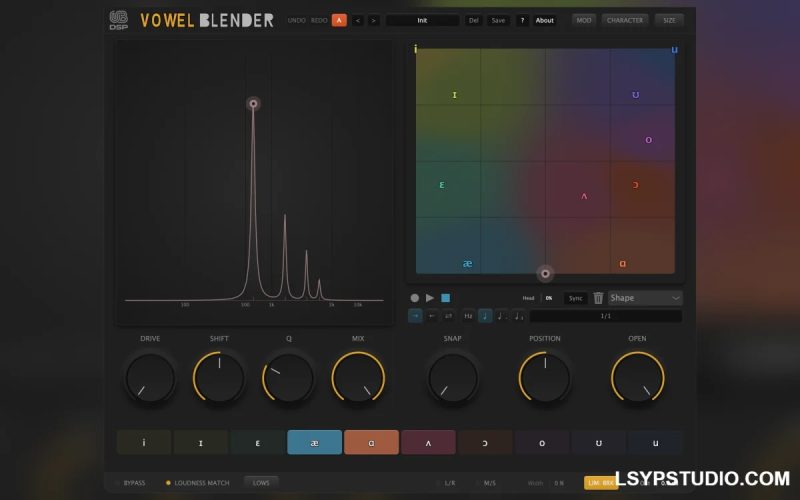Screen dimensions: 800x500
Task: Click the SNAP knob
Action: pos(453,378)
